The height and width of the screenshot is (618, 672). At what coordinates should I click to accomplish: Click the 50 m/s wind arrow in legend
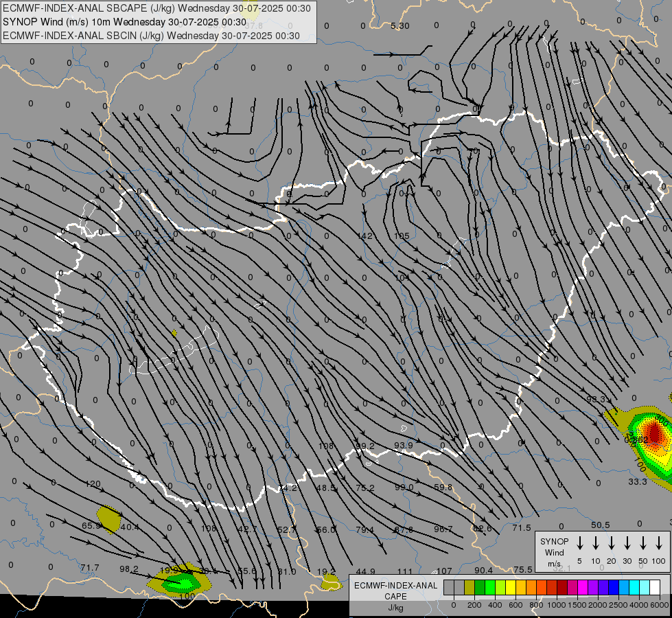click(x=643, y=543)
